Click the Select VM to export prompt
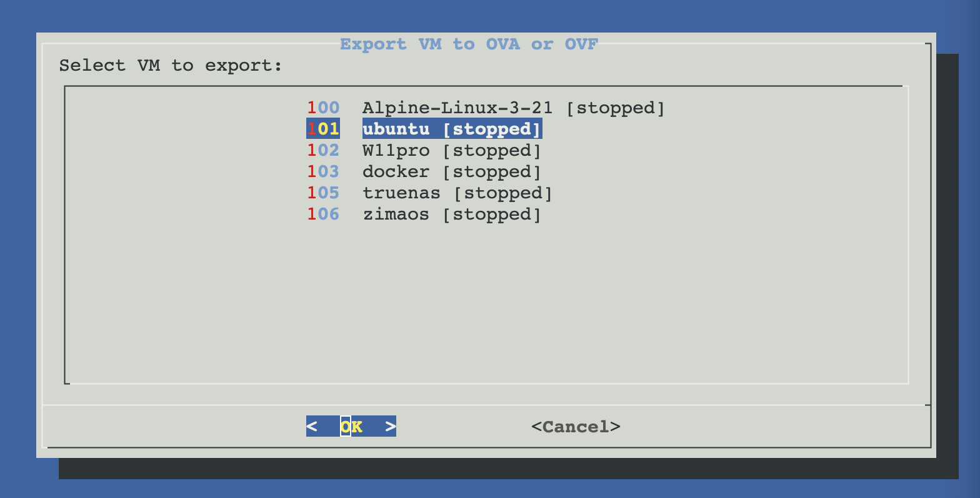This screenshot has width=980, height=498. click(171, 66)
